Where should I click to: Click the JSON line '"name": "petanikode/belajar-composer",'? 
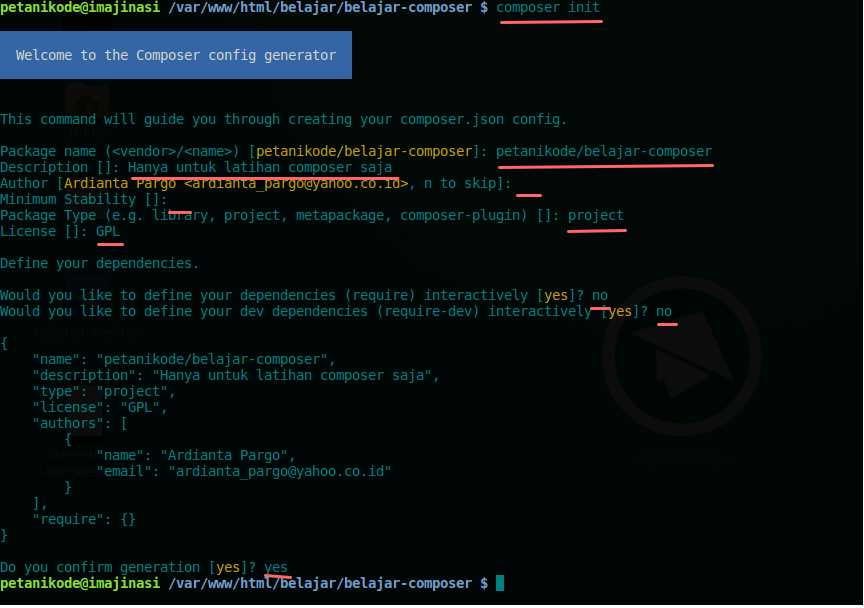(x=183, y=359)
